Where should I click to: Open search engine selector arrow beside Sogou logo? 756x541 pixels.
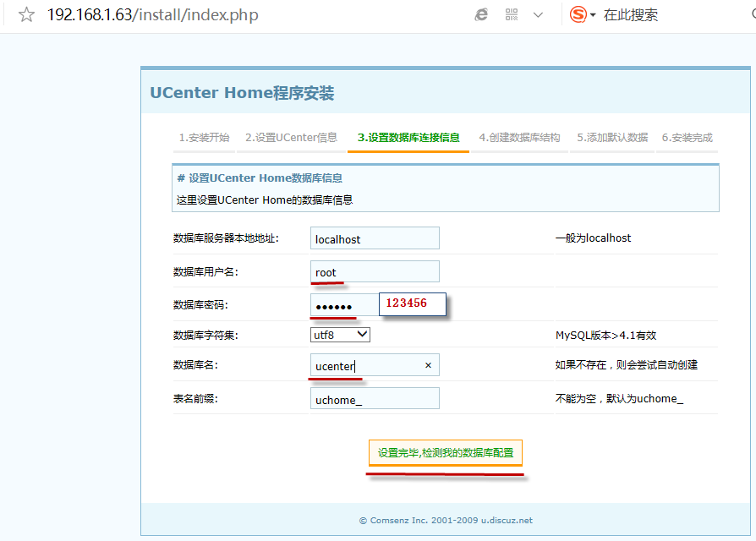593,15
